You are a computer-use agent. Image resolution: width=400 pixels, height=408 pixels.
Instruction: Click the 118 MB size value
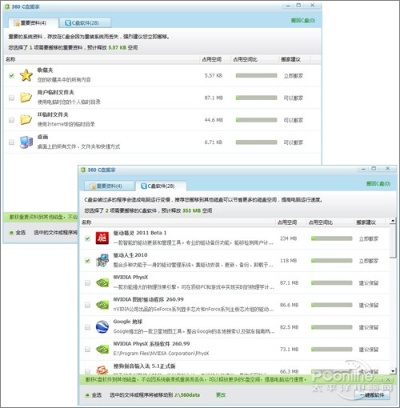288,261
